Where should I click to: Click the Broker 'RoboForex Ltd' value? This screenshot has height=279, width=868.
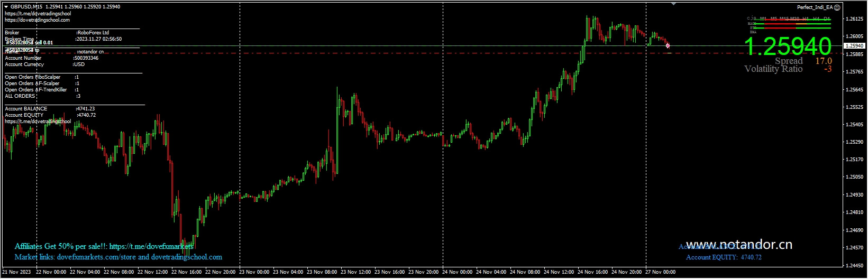(x=93, y=33)
